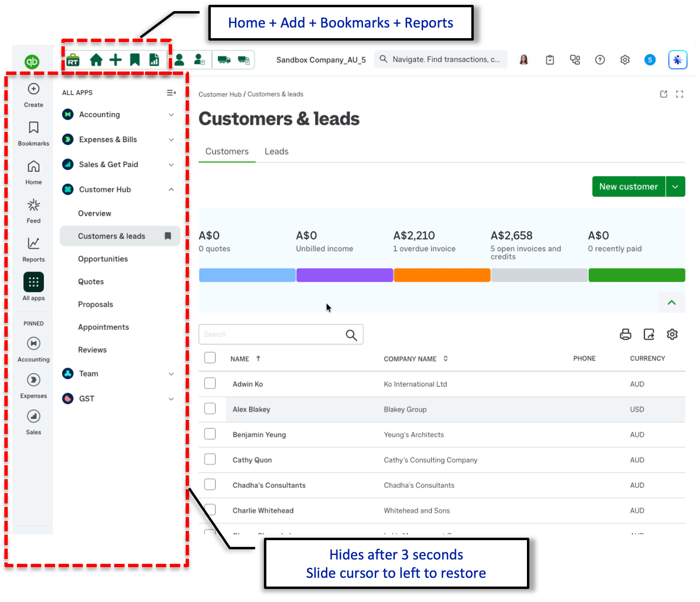Select the Chadha's Consultants row checkbox
700x602 pixels.
click(210, 484)
